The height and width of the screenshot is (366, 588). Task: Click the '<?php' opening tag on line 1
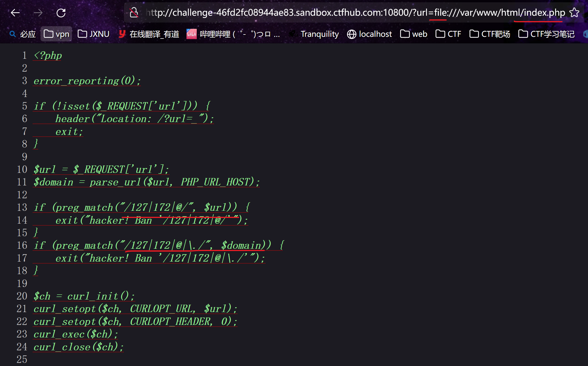tap(48, 55)
